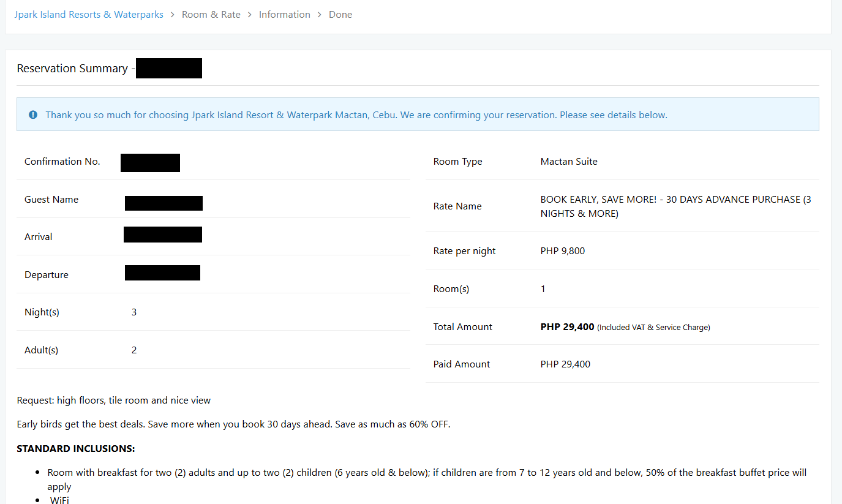842x504 pixels.
Task: Select the Done breadcrumb step
Action: tap(340, 15)
